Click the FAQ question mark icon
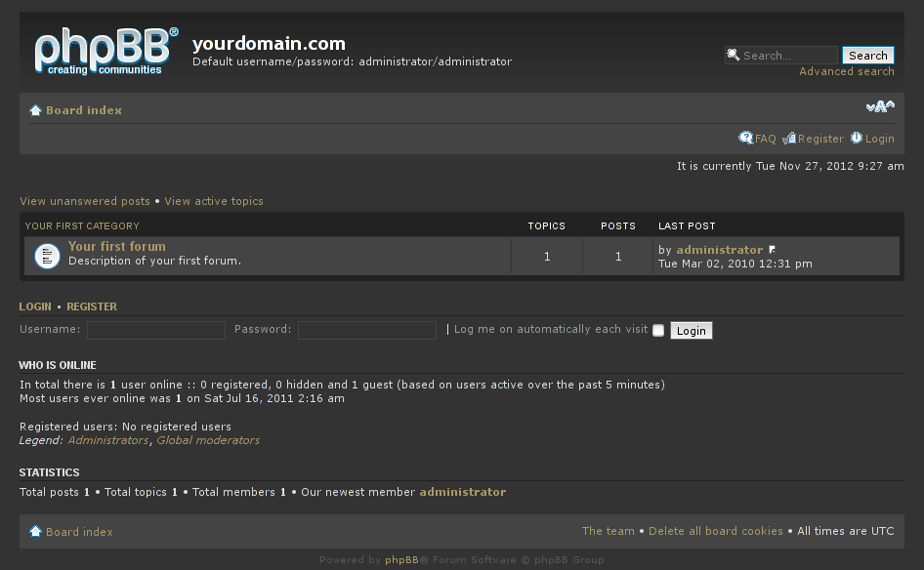924x570 pixels. pyautogui.click(x=746, y=138)
